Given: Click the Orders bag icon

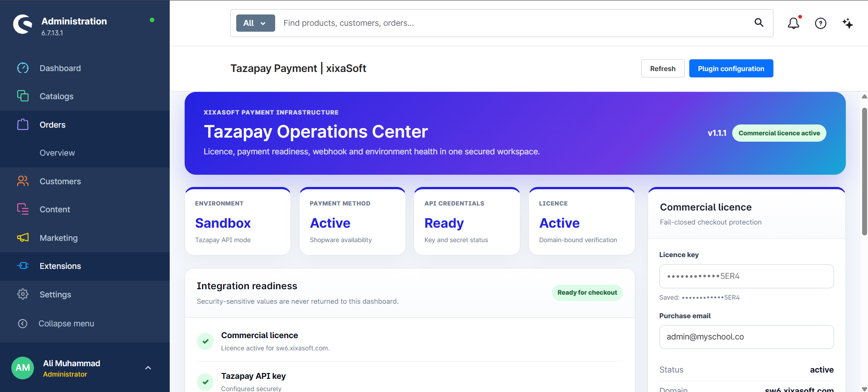Looking at the screenshot, I should click(23, 124).
